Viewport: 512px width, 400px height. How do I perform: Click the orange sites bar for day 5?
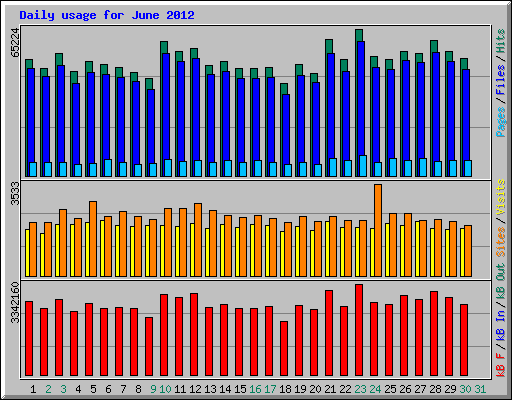point(93,239)
